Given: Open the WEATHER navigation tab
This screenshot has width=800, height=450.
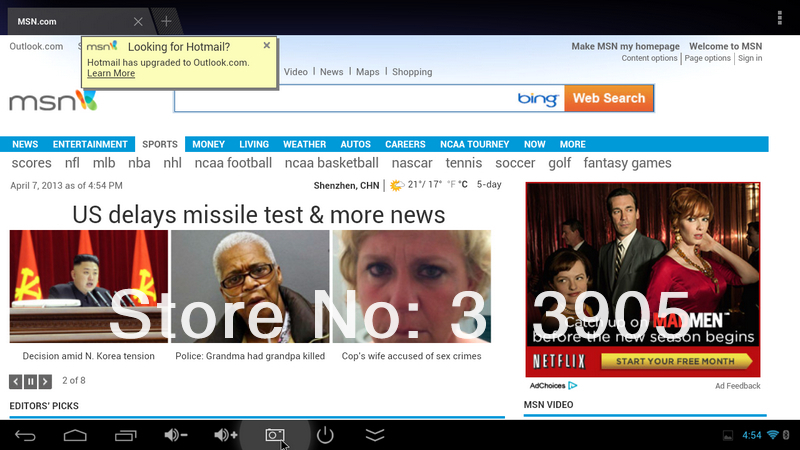Looking at the screenshot, I should (x=305, y=144).
